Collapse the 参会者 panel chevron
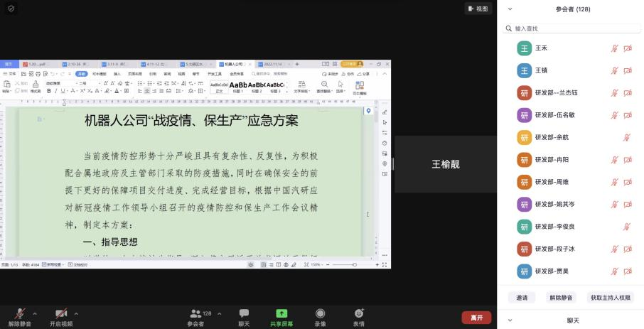This screenshot has height=329, width=644. pyautogui.click(x=510, y=9)
